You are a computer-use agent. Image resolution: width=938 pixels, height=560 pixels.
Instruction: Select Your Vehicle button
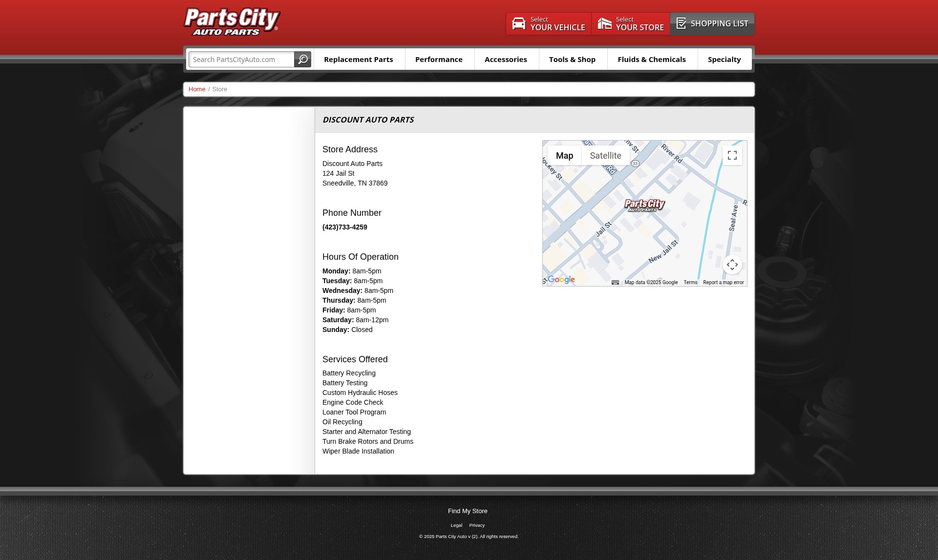click(x=549, y=23)
